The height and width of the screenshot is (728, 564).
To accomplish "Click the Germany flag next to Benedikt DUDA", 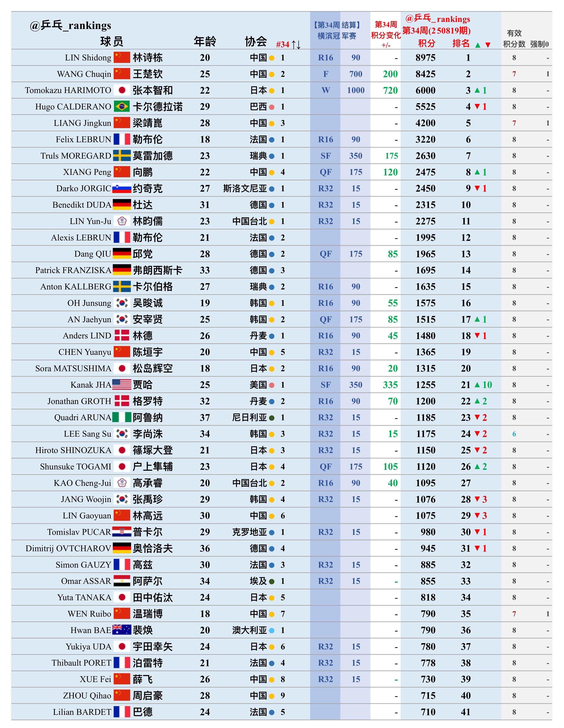I will coord(122,205).
